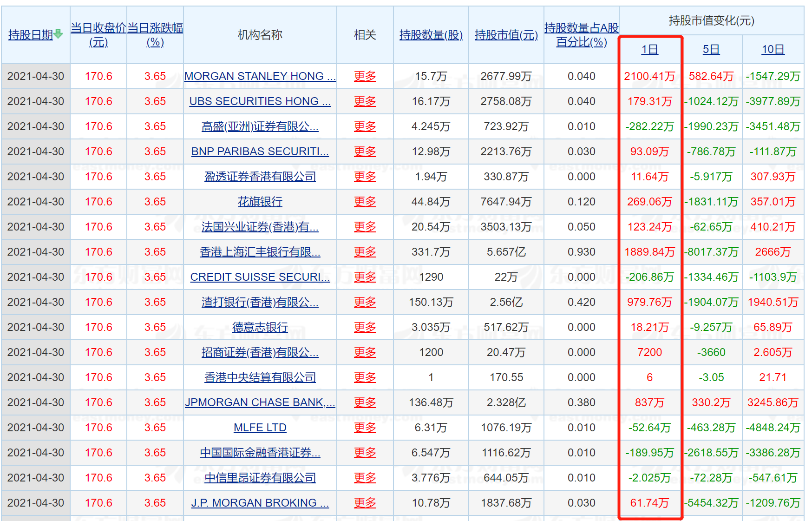Open MLFE LTD institution link
Screen dimensions: 812x521
pyautogui.click(x=260, y=428)
